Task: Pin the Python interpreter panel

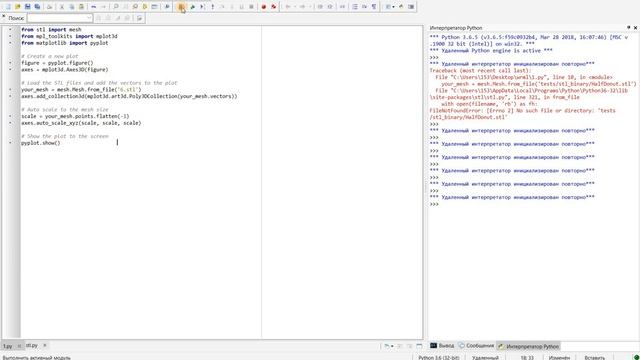Action: pos(628,28)
